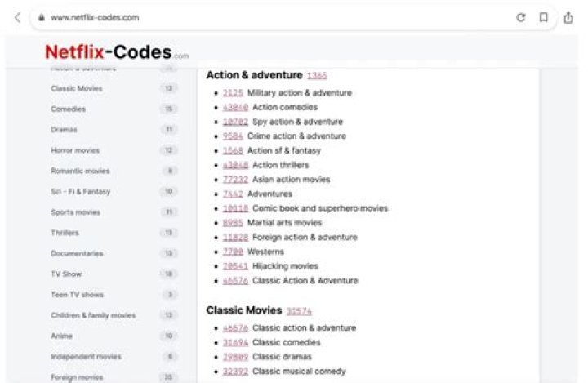Click code 10702 for Spy action & adventure
Image resolution: width=588 pixels, height=383 pixels.
235,122
